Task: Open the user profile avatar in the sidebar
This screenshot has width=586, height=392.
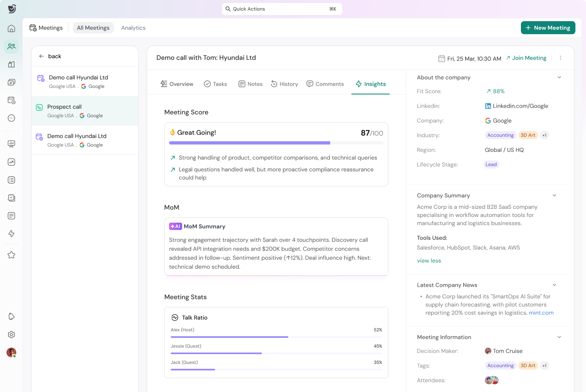Action: coord(11,353)
